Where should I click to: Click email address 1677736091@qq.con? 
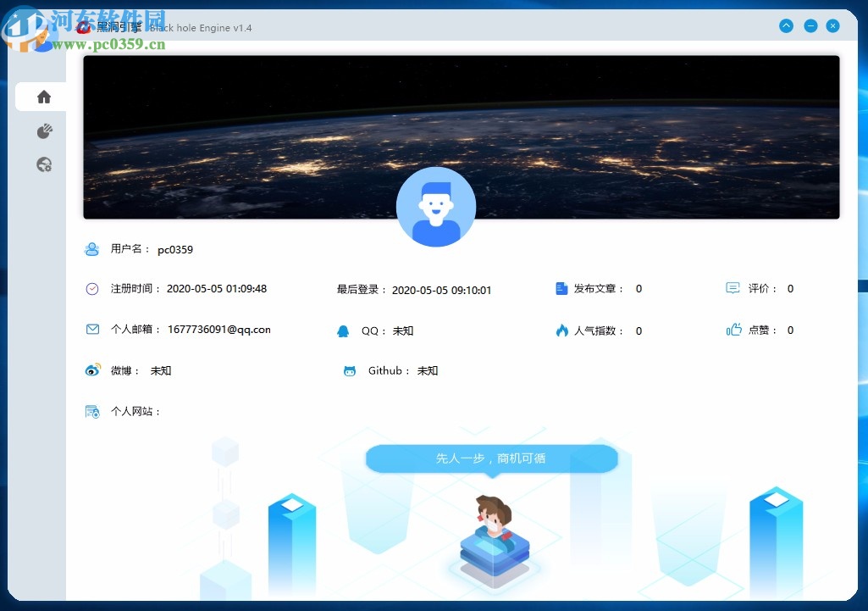(219, 330)
